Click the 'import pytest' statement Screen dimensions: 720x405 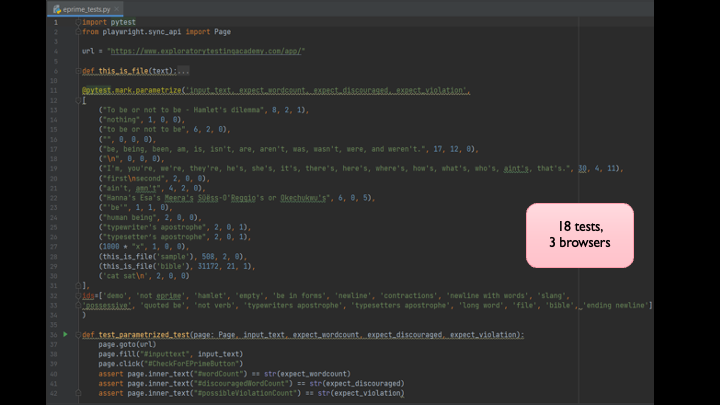(x=109, y=22)
